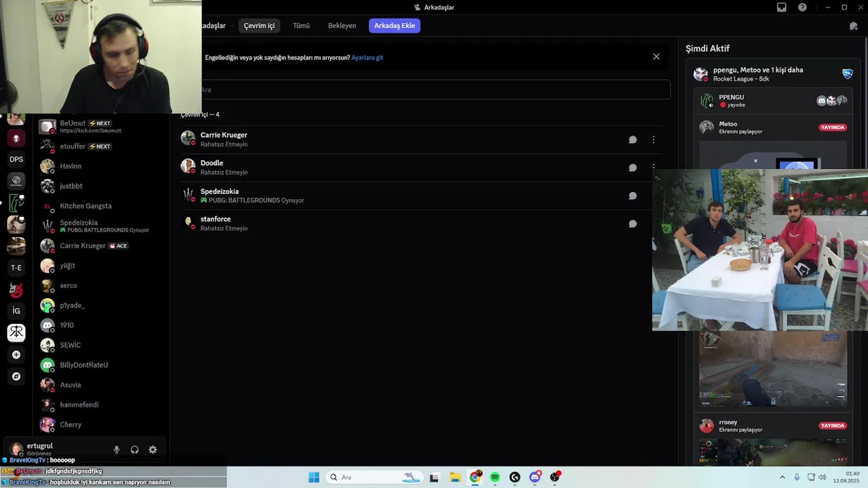
Task: Open DM with Kitchen Gangsta
Action: 102,206
